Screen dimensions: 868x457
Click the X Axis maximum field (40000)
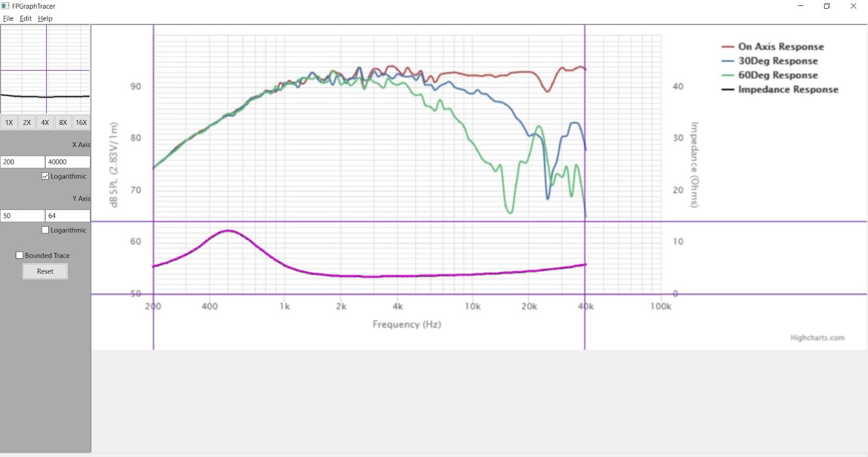67,162
